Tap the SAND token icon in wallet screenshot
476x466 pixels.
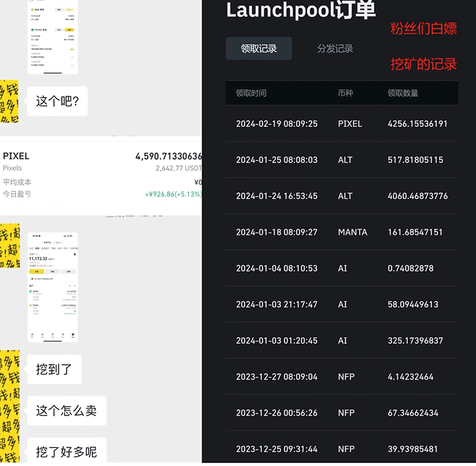(x=30, y=291)
